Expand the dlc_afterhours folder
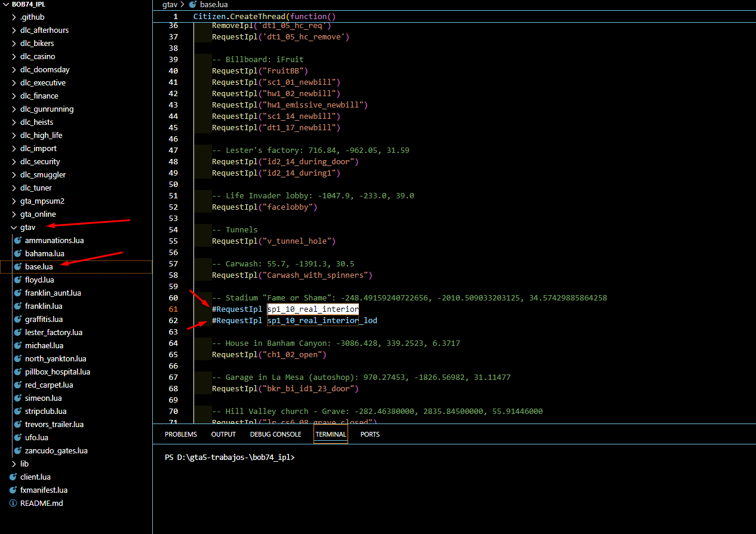The image size is (756, 534). point(14,30)
